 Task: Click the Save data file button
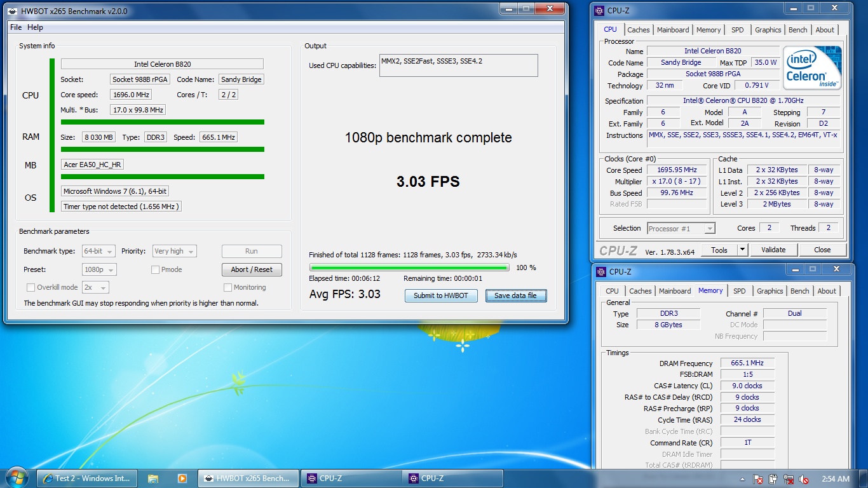(515, 295)
